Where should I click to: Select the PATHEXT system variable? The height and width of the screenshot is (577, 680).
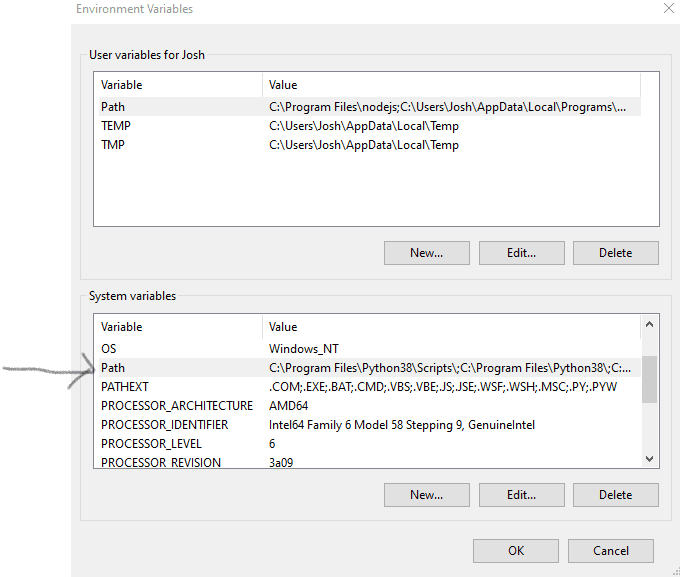tap(368, 387)
